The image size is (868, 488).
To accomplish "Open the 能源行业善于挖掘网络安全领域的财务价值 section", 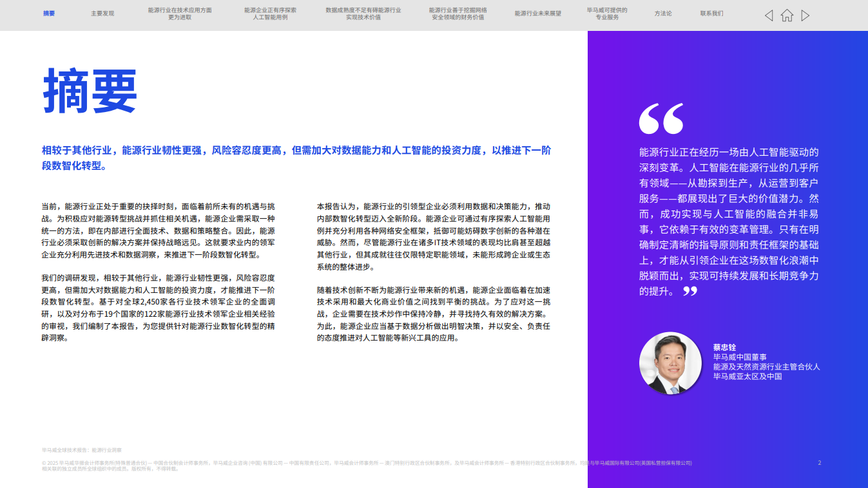I will pos(459,13).
